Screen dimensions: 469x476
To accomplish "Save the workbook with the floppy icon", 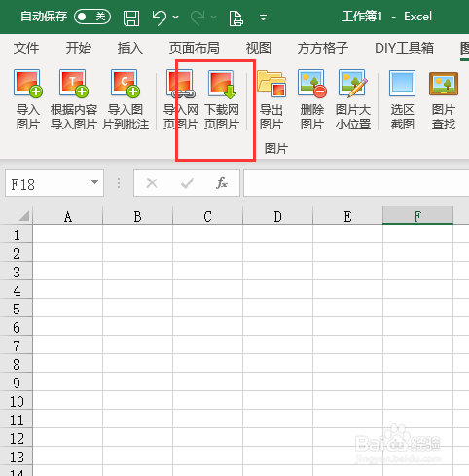I will coord(131,18).
